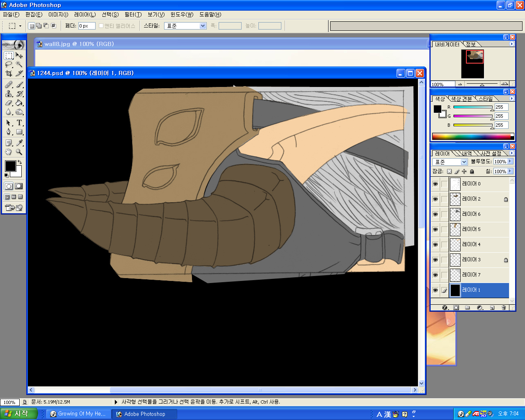Choose the Eyedropper tool
Screen dimensions: 525x420
tap(19, 143)
